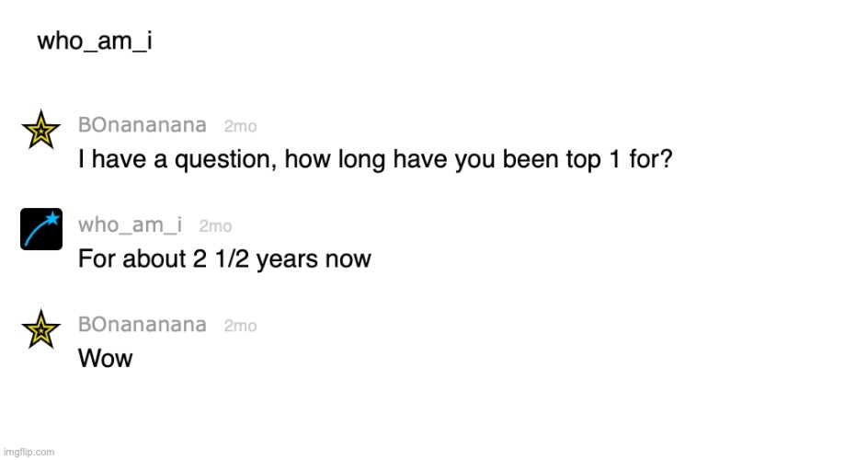Image resolution: width=868 pixels, height=460 pixels.
Task: Click the who_am_i title at the top
Action: (x=95, y=41)
